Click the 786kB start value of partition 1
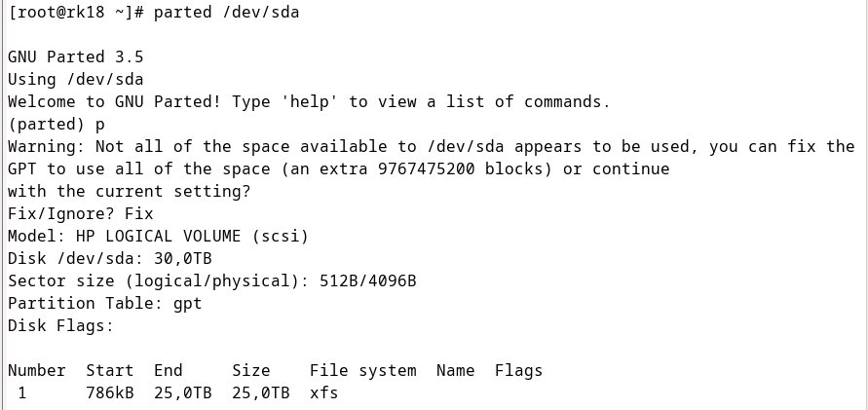Viewport: 868px width, 410px height. tap(110, 392)
